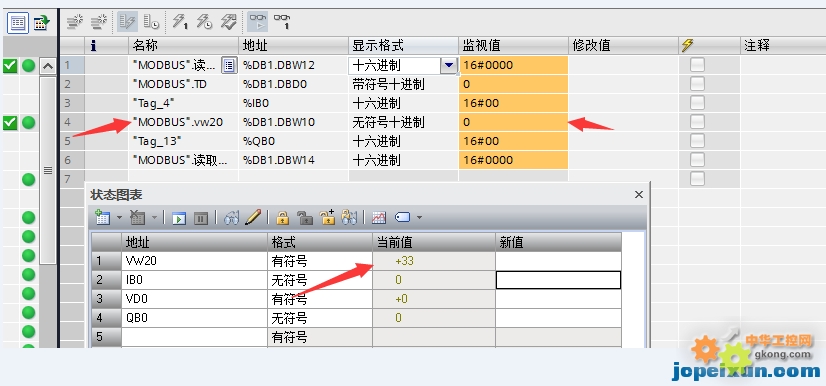This screenshot has width=826, height=386.
Task: Click write all pencil icon
Action: (x=253, y=217)
